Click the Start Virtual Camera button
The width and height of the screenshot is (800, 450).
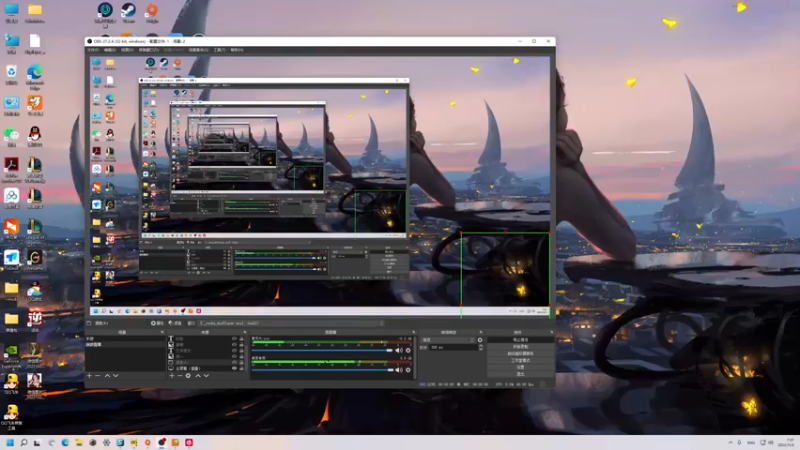[520, 354]
